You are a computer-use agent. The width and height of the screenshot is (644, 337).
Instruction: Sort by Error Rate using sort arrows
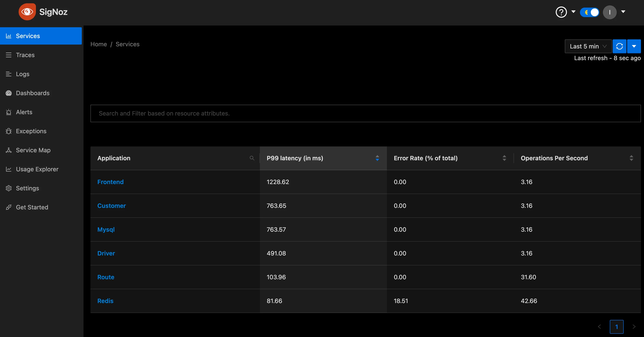click(x=504, y=158)
